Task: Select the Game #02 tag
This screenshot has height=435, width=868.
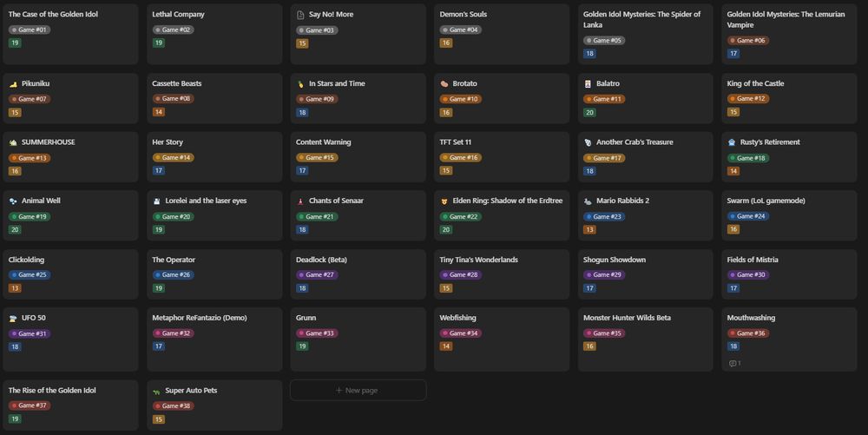Action: coord(174,30)
